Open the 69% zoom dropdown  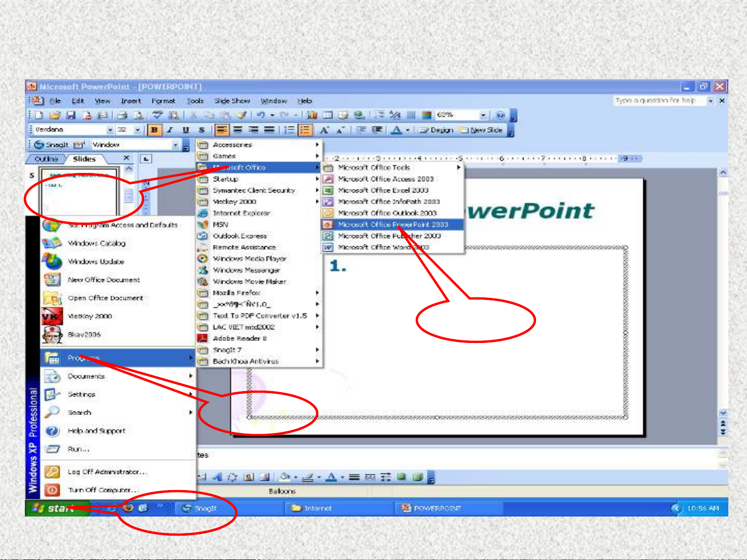pyautogui.click(x=483, y=115)
